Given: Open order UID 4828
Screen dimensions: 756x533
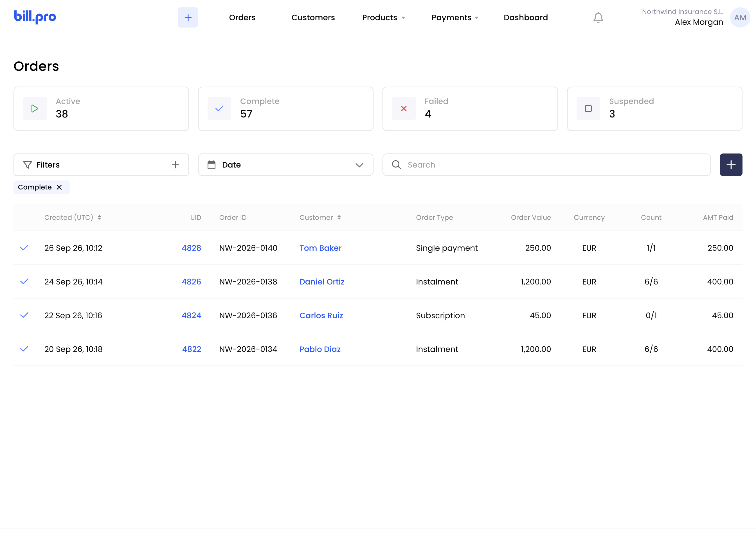Looking at the screenshot, I should [191, 248].
